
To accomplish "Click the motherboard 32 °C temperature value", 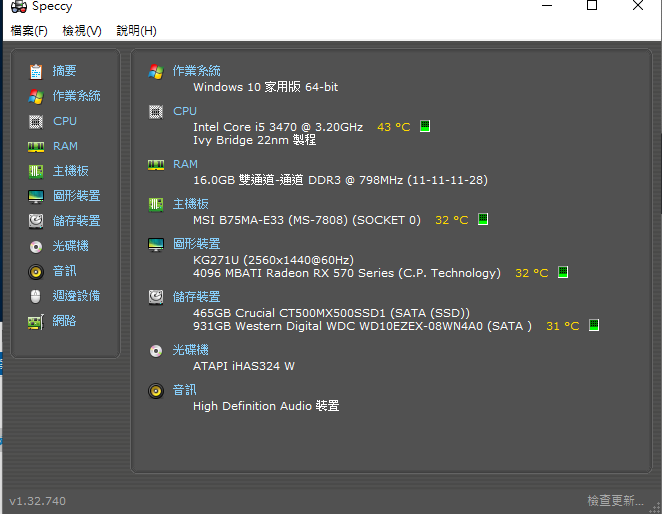I will coord(452,220).
